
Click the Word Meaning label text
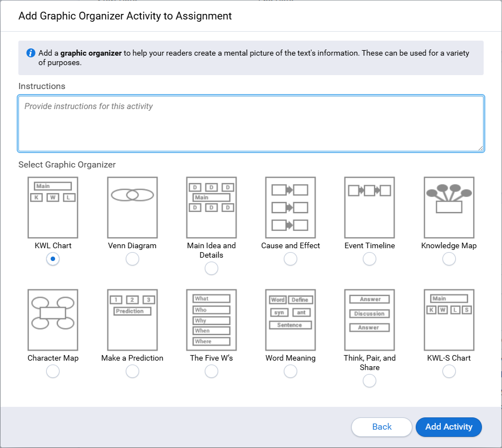291,358
